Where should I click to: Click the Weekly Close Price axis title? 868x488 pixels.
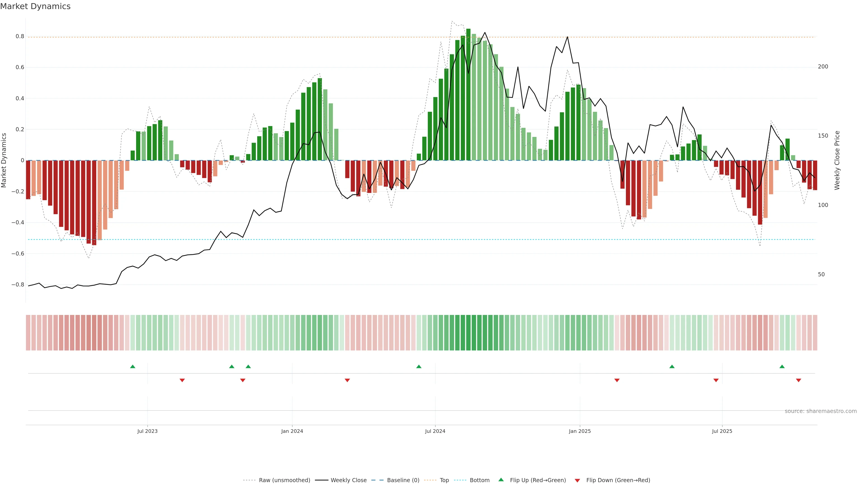[x=837, y=160]
